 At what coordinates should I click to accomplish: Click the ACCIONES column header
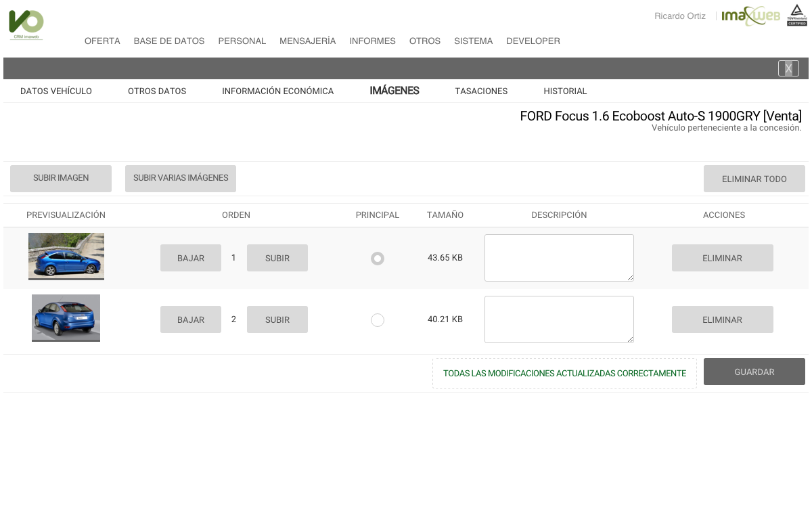[724, 215]
